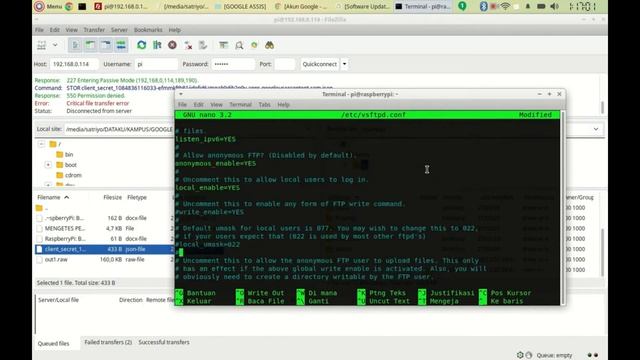The image size is (640, 360).
Task: Switch to the Queued files tab
Action: pos(53,343)
